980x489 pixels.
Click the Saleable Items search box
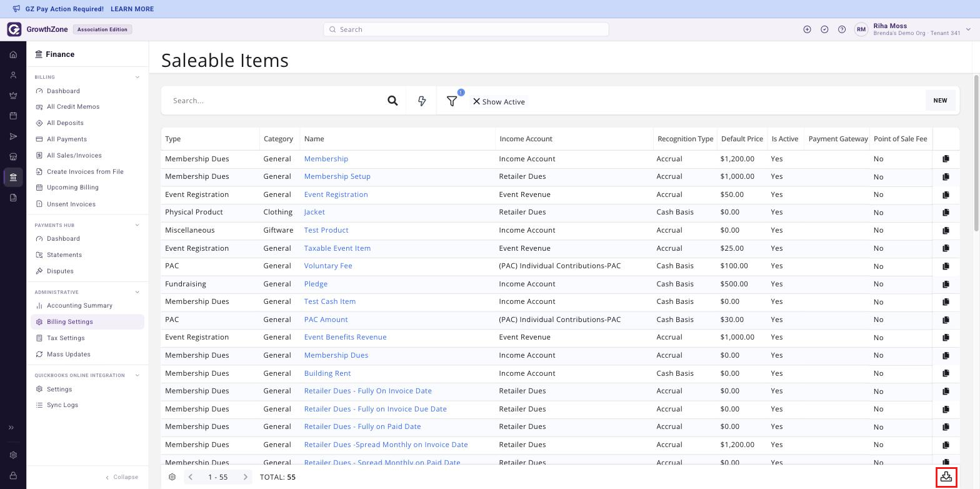click(275, 101)
